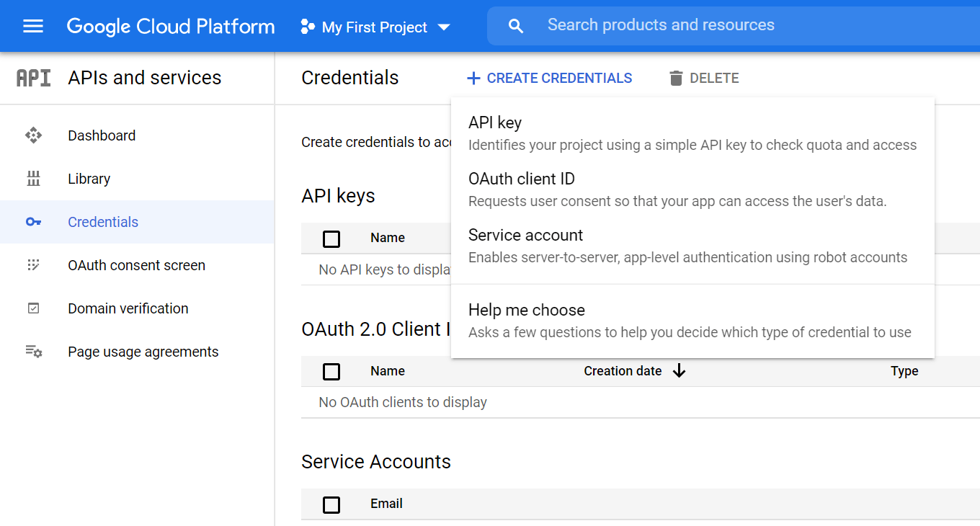Tick the Service Accounts select-all checkbox

[x=331, y=504]
